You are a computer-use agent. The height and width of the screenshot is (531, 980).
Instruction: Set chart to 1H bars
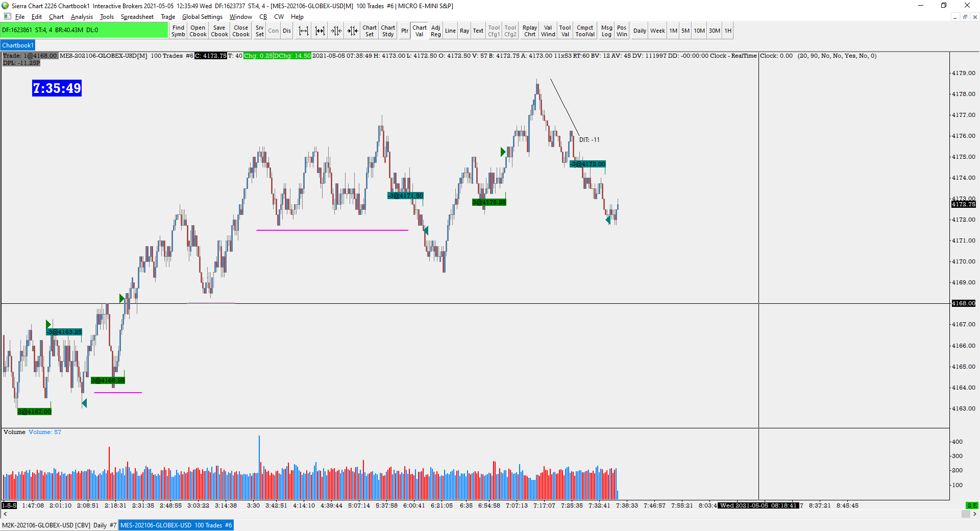click(x=728, y=31)
